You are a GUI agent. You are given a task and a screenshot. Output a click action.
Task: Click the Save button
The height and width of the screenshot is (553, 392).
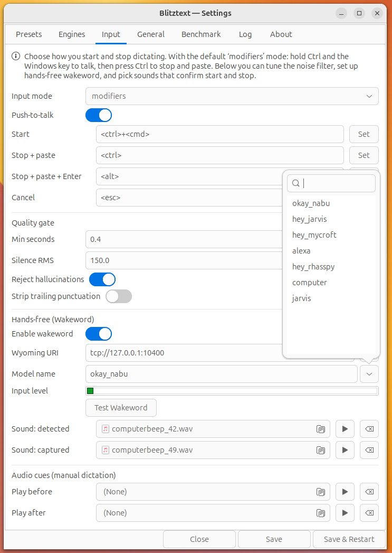click(x=274, y=539)
